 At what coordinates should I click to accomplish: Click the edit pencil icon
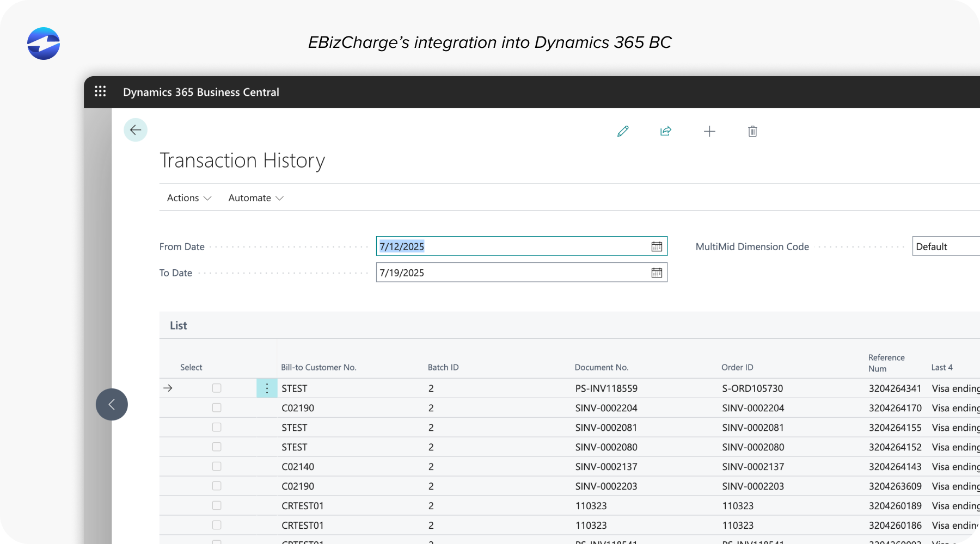point(622,131)
